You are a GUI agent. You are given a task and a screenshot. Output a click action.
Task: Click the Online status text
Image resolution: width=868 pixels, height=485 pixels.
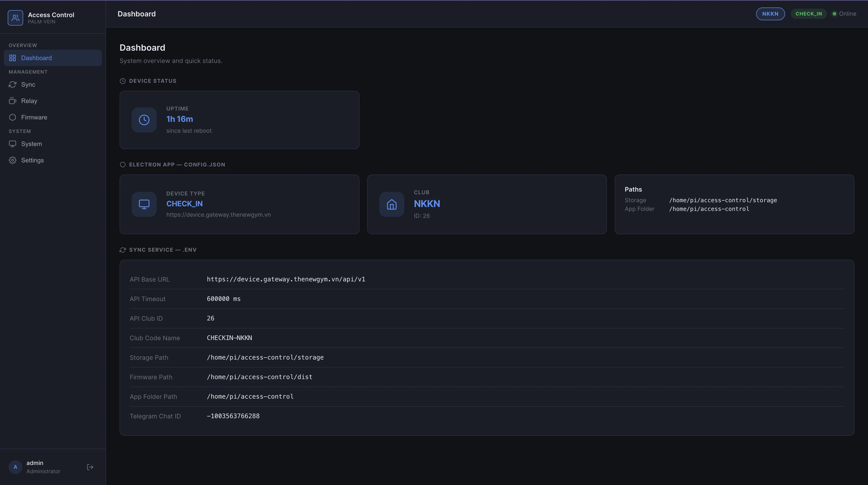click(848, 14)
